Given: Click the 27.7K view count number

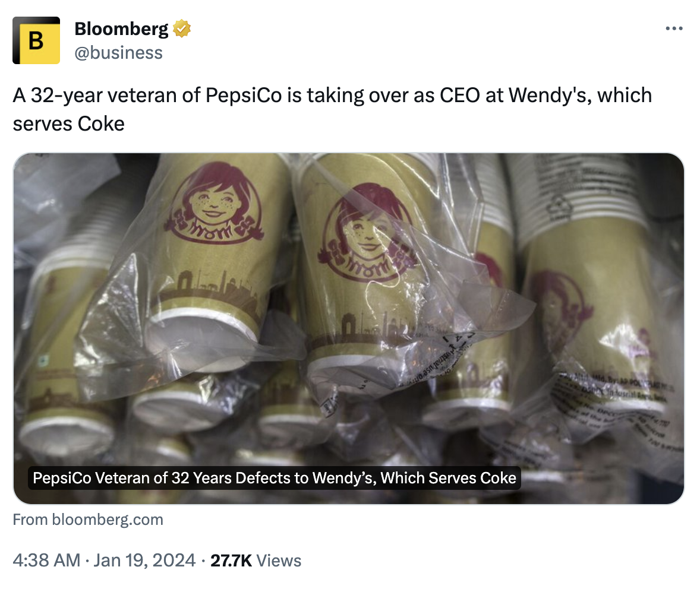Looking at the screenshot, I should click(231, 560).
